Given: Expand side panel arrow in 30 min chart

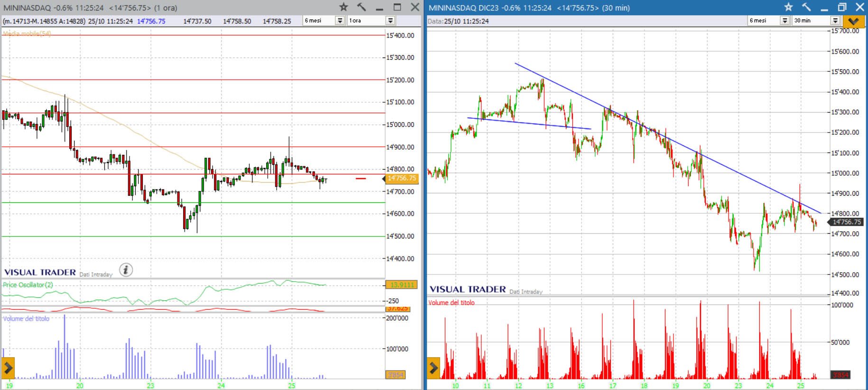Looking at the screenshot, I should (434, 368).
